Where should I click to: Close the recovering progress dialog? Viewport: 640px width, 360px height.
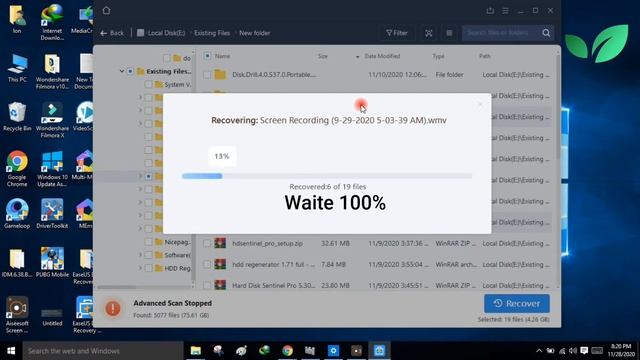(x=480, y=104)
